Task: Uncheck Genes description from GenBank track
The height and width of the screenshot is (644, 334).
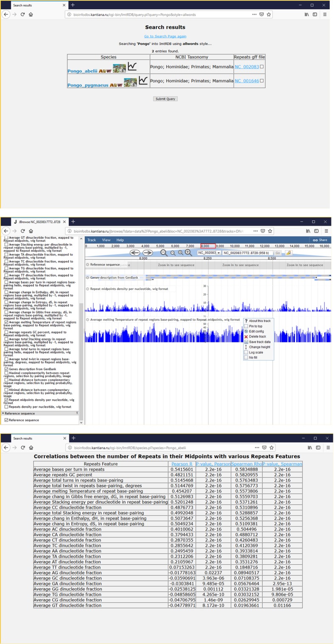Action: coord(6,369)
